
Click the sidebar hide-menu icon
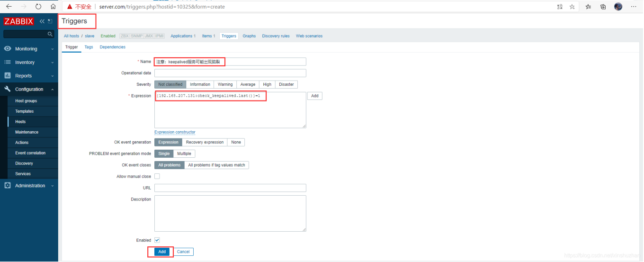click(x=50, y=21)
